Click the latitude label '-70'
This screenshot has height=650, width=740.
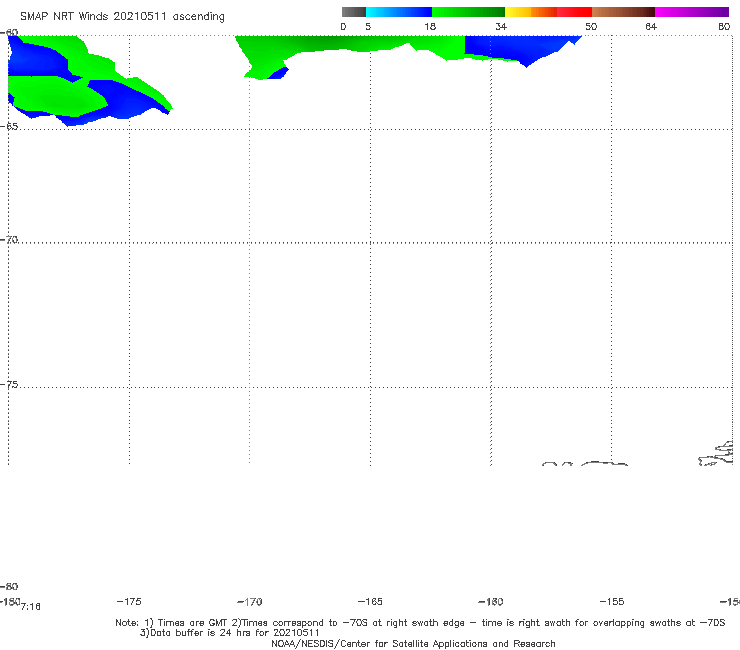[9, 240]
